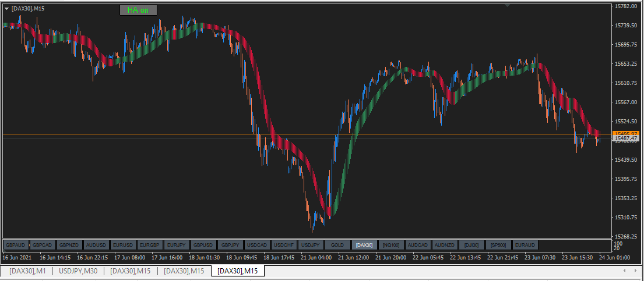Click the 22 Jun 05:45 time label
Screen dimensions: 644x281
[429, 258]
